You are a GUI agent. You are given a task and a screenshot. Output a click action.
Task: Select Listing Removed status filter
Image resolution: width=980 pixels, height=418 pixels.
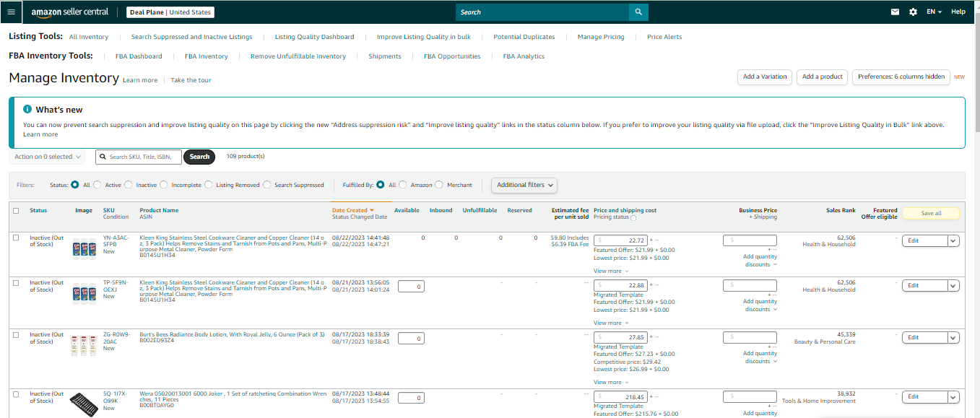click(x=209, y=185)
